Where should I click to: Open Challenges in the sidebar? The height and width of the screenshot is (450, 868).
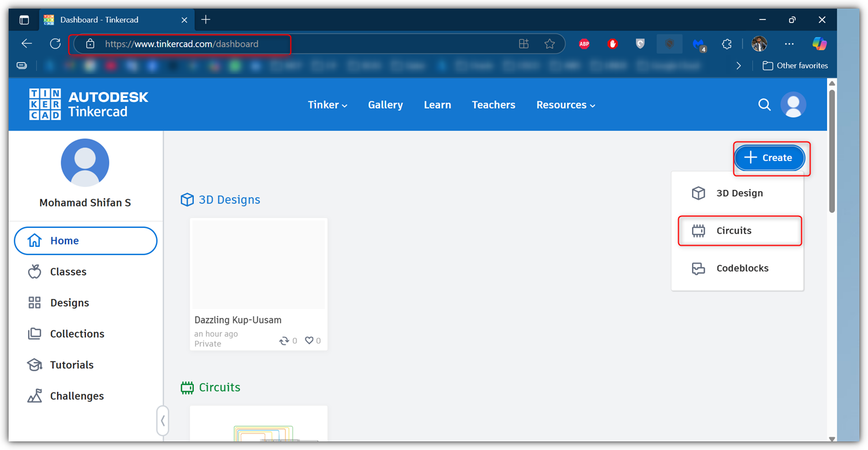pyautogui.click(x=86, y=396)
